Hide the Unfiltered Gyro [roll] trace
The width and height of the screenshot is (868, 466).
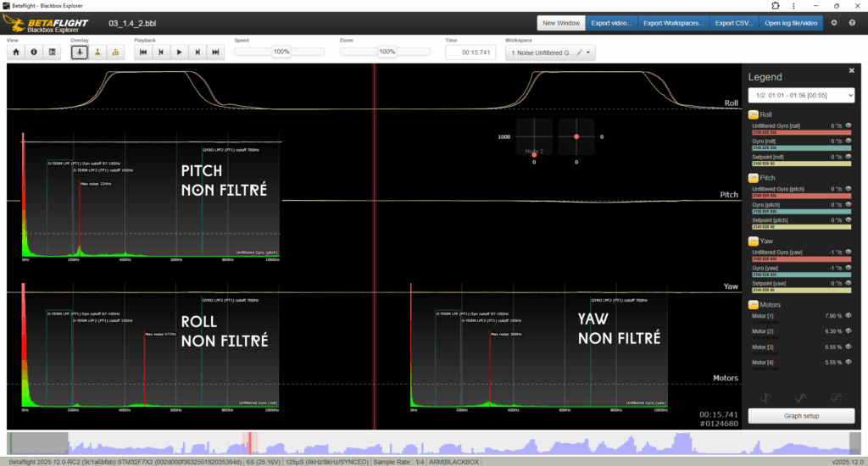(x=848, y=125)
